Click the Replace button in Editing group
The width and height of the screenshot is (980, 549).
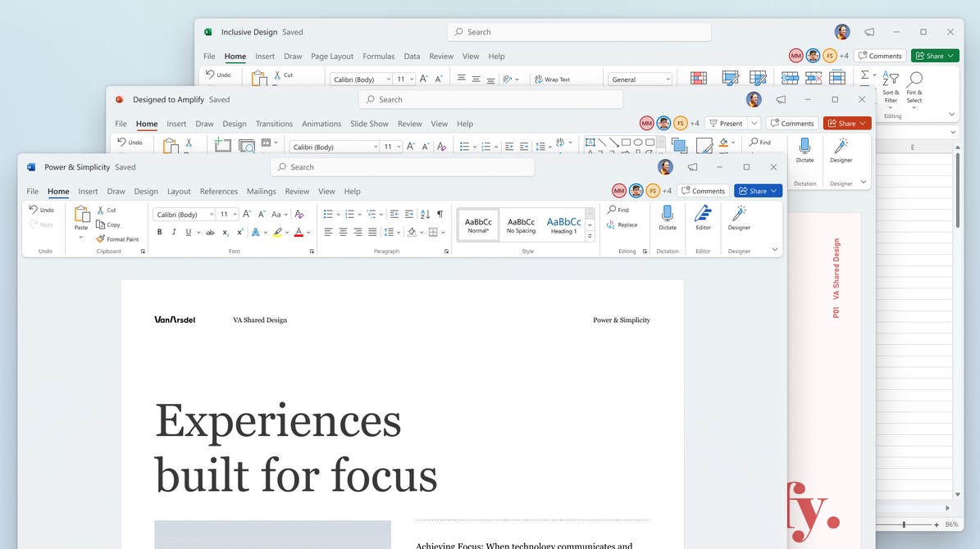click(627, 225)
